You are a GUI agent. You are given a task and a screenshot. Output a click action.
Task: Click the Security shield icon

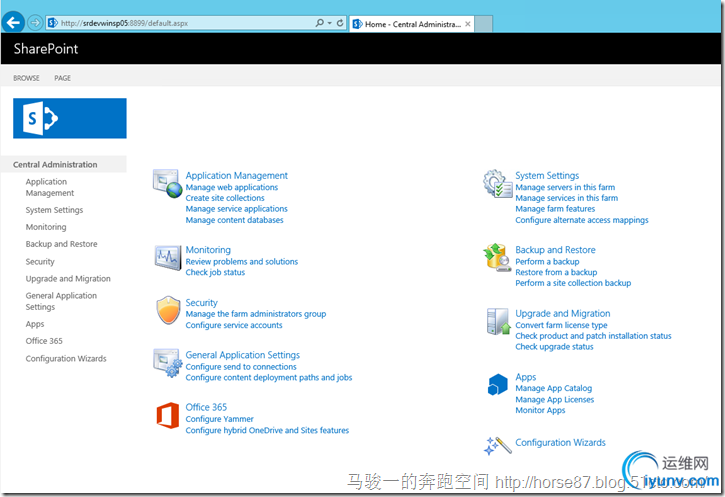pos(168,310)
